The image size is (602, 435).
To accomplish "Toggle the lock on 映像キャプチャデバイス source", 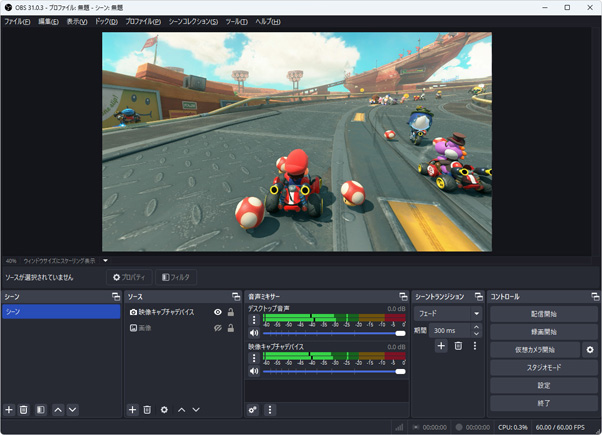I will click(x=231, y=312).
